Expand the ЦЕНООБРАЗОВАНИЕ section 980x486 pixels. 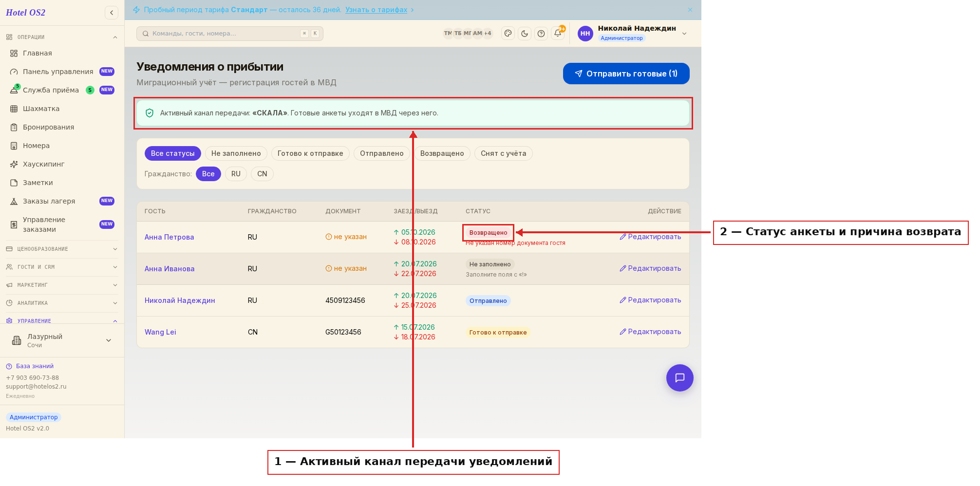point(62,249)
